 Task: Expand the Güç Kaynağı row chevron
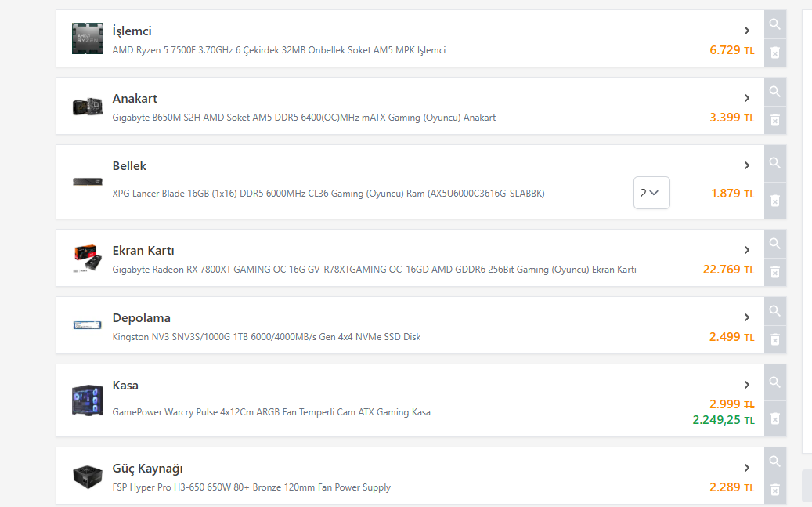point(747,468)
